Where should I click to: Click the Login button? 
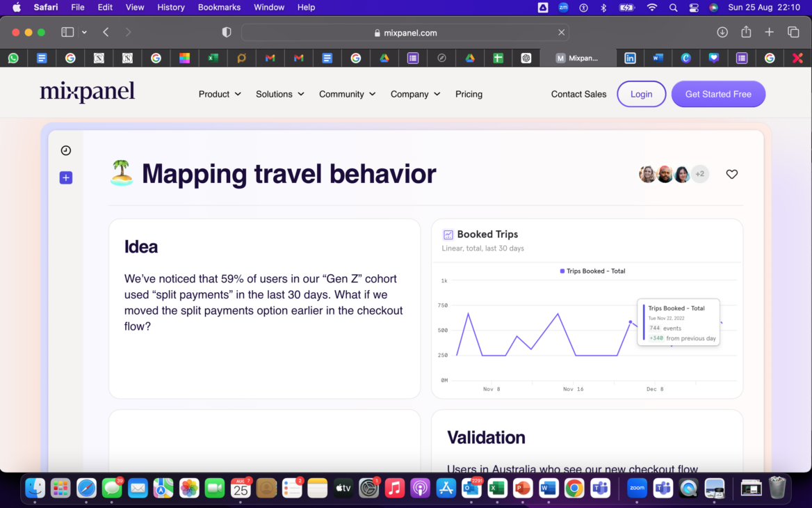[641, 94]
